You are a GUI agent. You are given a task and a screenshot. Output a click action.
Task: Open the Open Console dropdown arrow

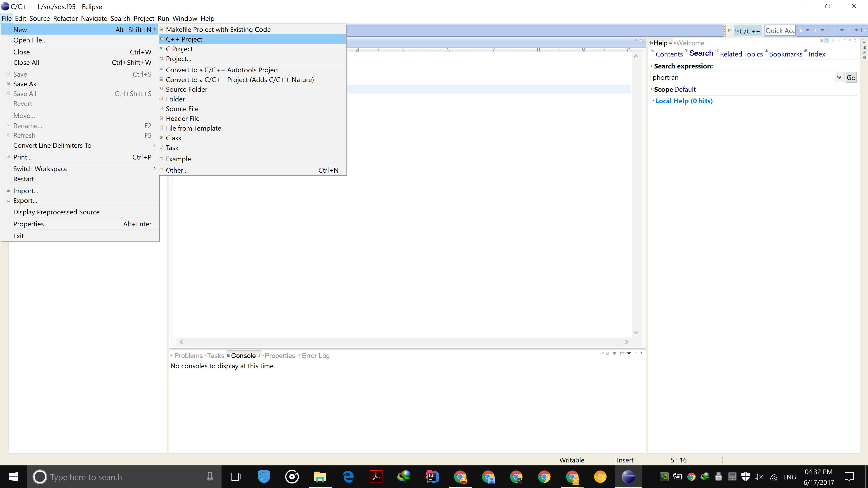629,353
